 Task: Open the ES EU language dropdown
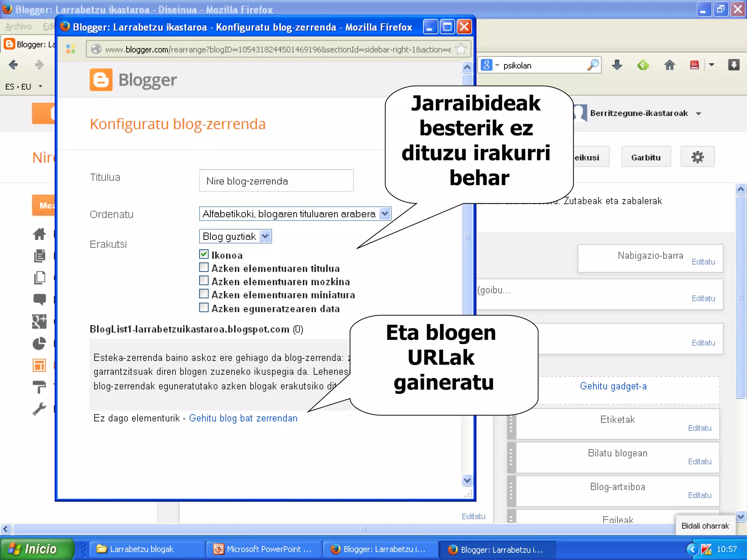(40, 86)
